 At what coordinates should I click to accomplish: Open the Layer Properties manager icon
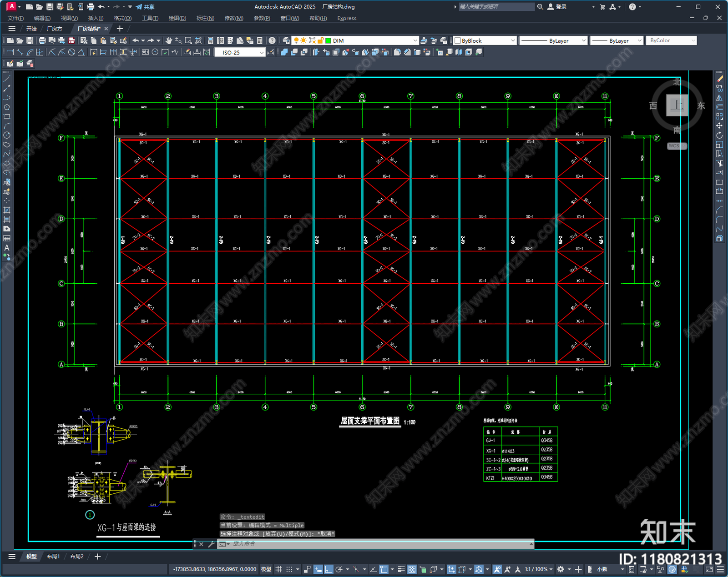coord(286,40)
